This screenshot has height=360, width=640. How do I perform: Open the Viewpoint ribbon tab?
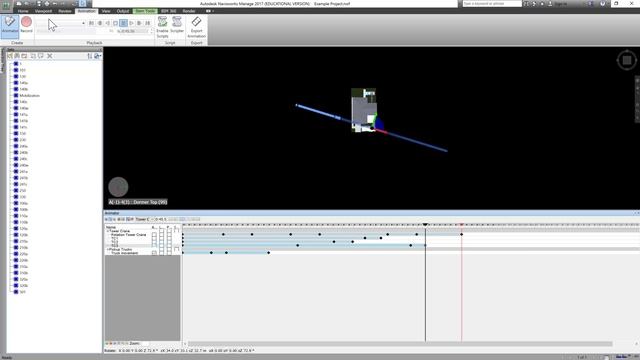pos(43,11)
